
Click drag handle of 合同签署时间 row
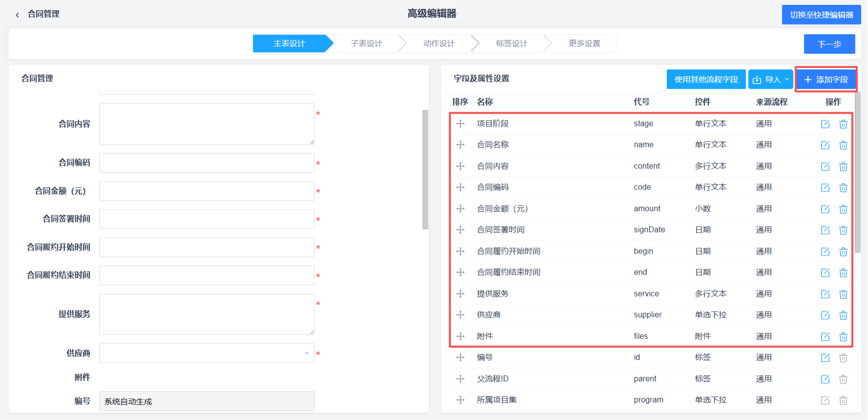(x=460, y=230)
